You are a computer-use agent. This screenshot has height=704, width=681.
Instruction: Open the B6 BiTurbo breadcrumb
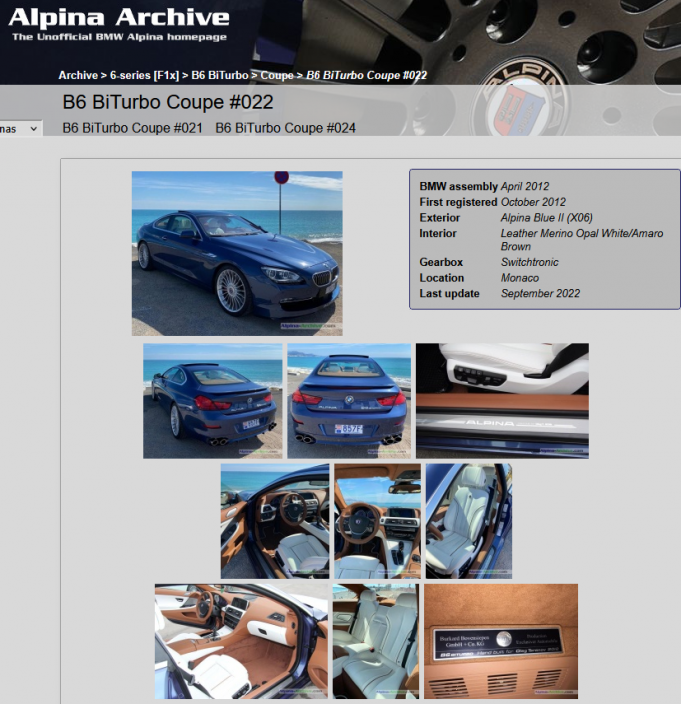point(219,75)
